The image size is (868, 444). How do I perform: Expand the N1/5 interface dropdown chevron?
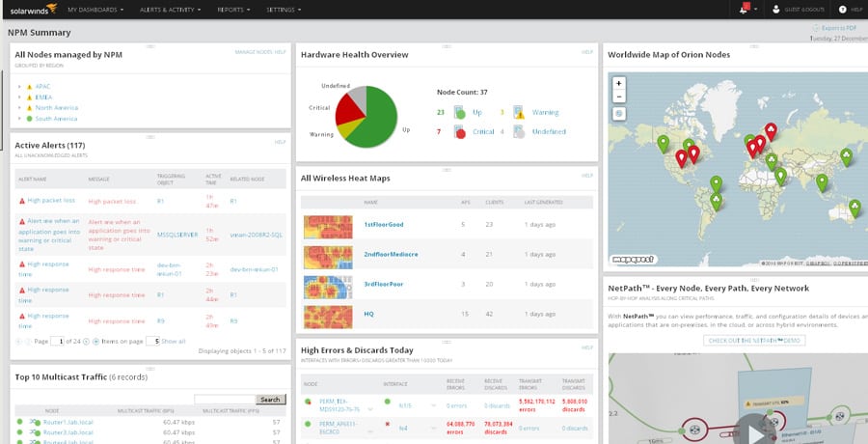point(433,405)
